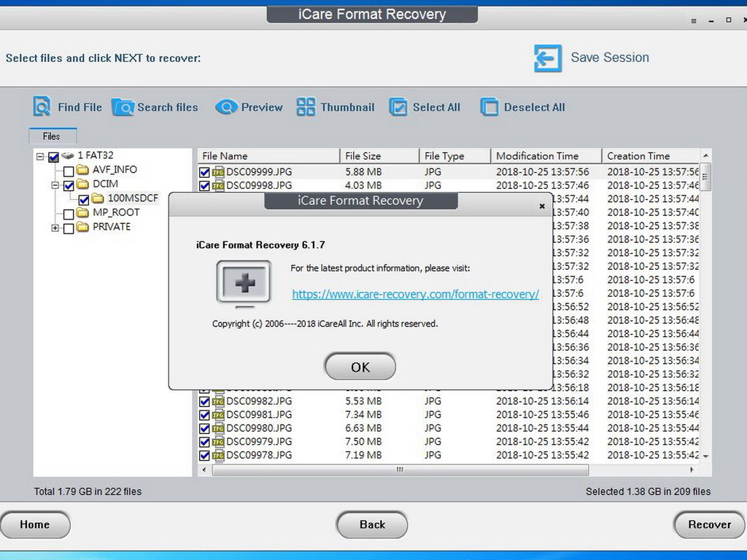
Task: Click the Preview eye icon
Action: pyautogui.click(x=226, y=106)
